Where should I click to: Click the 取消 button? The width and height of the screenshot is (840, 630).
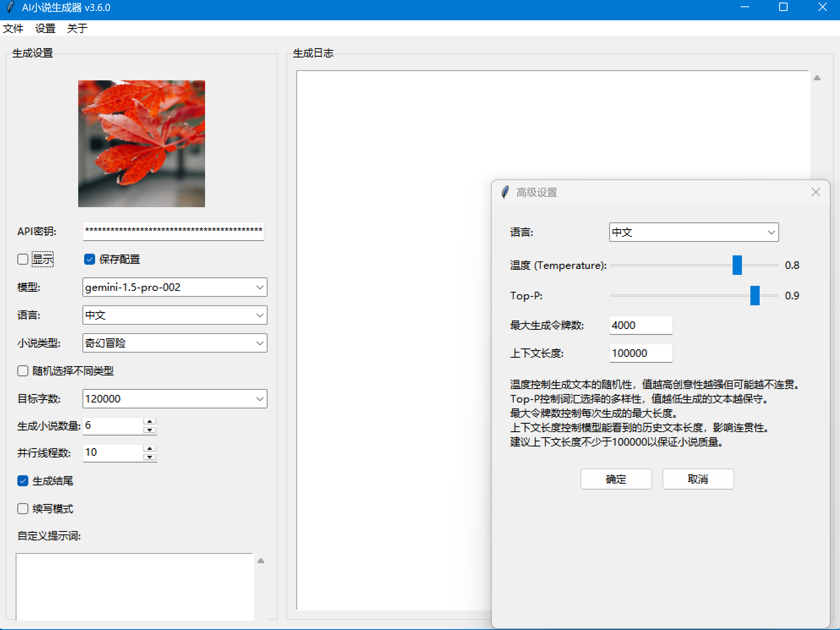(x=698, y=479)
